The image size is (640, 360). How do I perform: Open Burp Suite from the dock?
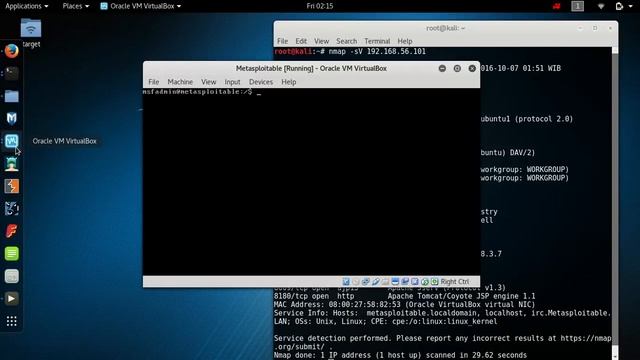click(11, 186)
